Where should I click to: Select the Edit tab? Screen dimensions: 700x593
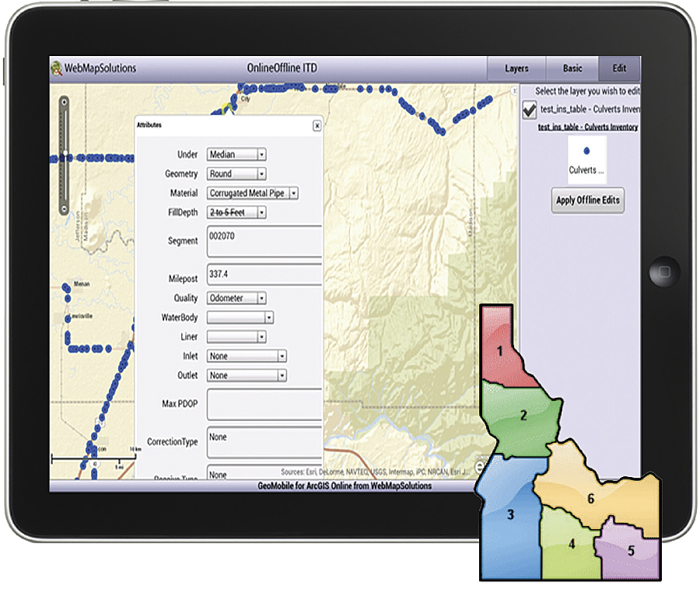619,68
